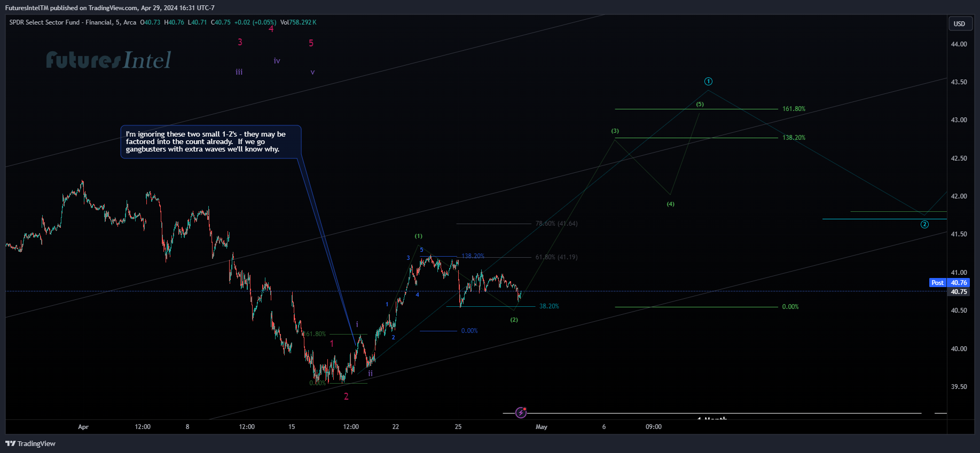
Task: Select the red wave 2 label
Action: point(346,396)
